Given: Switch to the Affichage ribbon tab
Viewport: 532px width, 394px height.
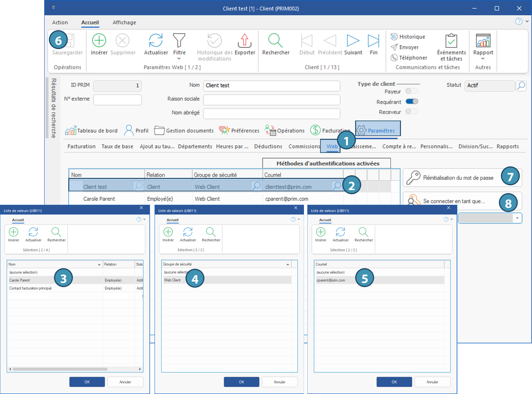Looking at the screenshot, I should (x=124, y=23).
